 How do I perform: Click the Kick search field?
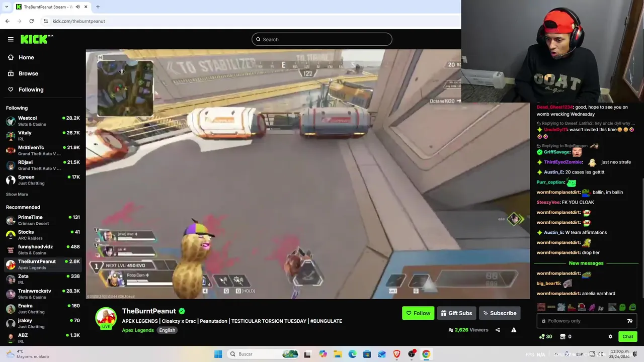tap(322, 39)
